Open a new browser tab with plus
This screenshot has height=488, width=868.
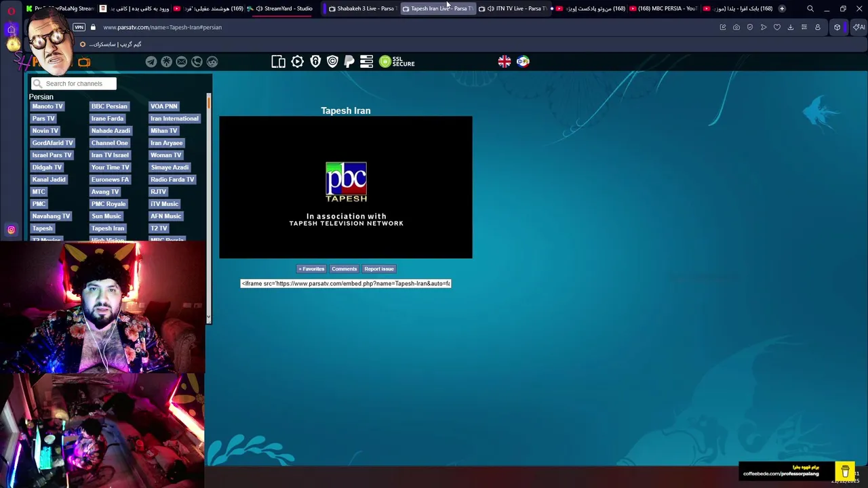point(782,9)
